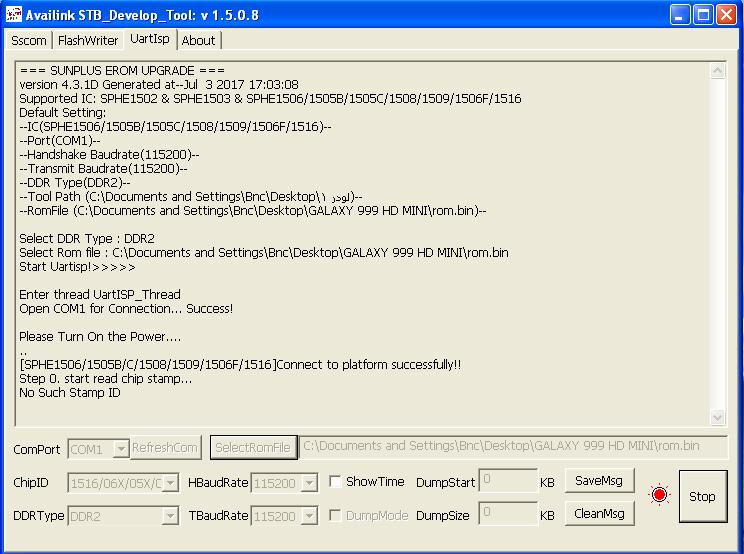
Task: Clear the log with CleanMsg
Action: click(599, 514)
